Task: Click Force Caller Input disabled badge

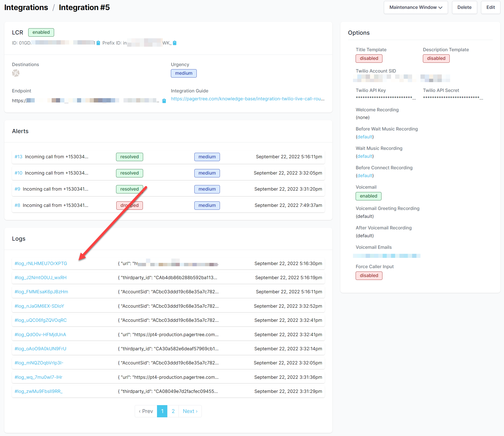Action: (x=369, y=276)
